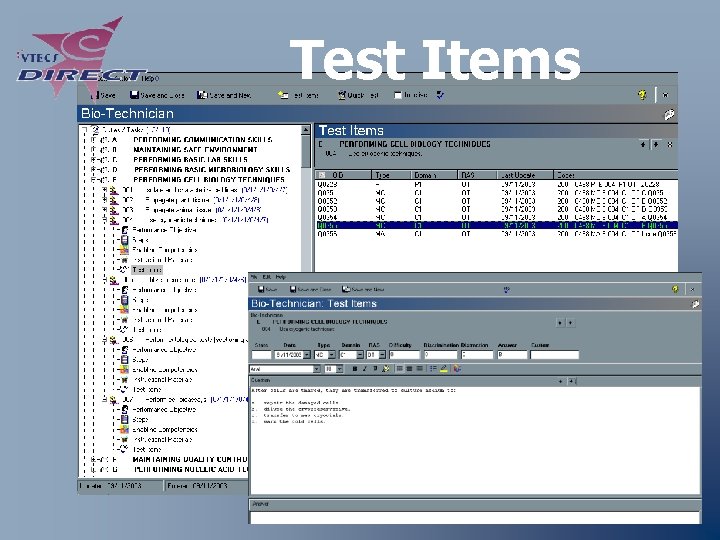Expand task 002 under duty E
The height and width of the screenshot is (540, 720).
(105, 200)
